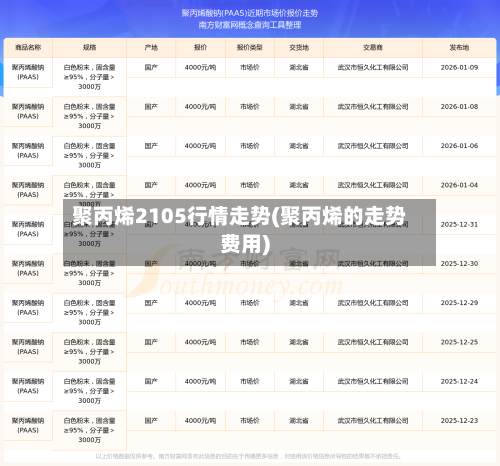The image size is (500, 466).
Task: Click the 交易商 column header
Action: pos(373,48)
